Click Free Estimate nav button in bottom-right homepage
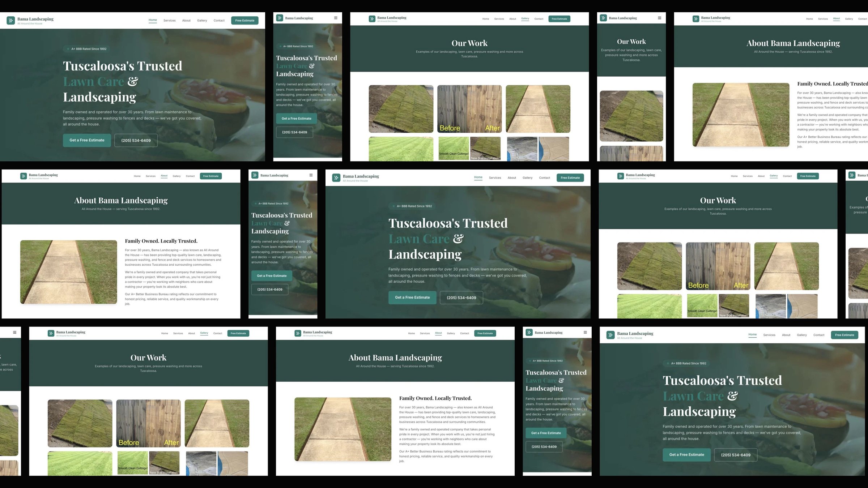 point(844,335)
